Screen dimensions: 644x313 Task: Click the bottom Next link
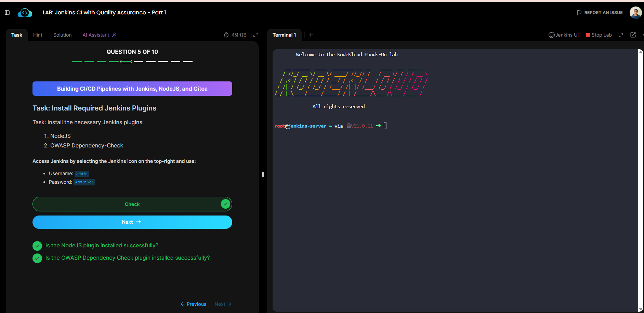click(223, 304)
